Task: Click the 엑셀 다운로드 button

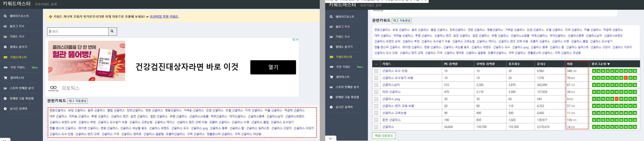Action: click(x=384, y=136)
